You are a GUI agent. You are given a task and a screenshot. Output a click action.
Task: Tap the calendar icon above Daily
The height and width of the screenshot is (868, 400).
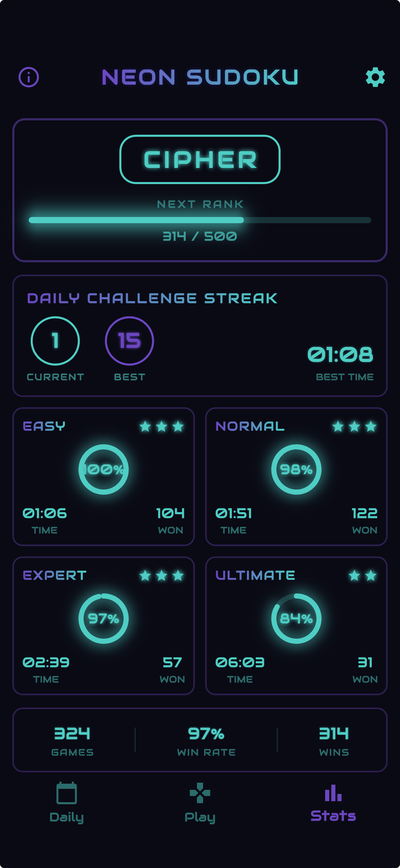tap(66, 793)
